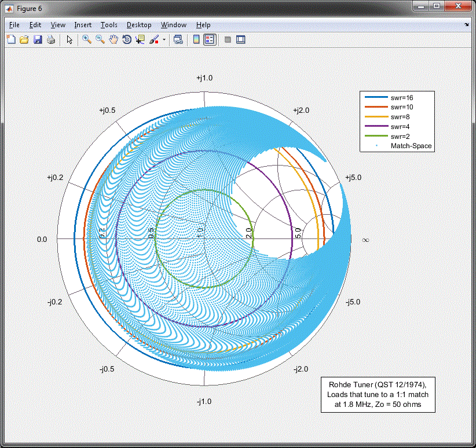Viewport: 476px width, 448px height.
Task: Expand the Brush tool color dropdown arrow
Action: click(164, 40)
